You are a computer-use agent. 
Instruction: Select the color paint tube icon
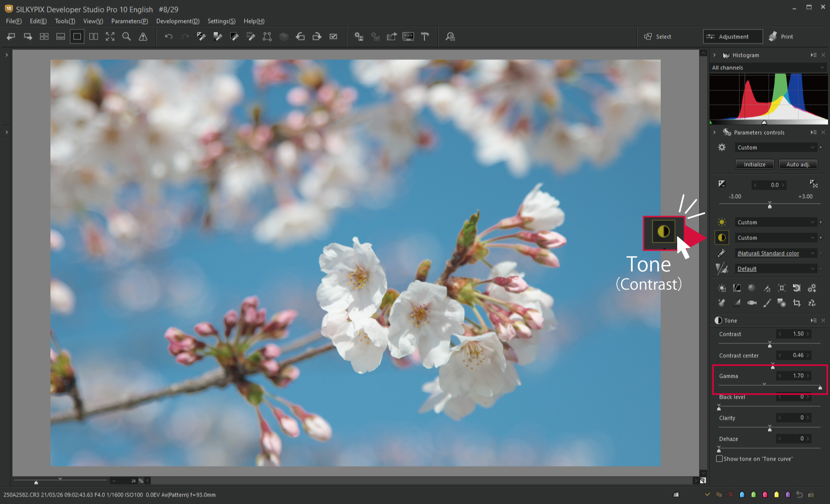(722, 253)
